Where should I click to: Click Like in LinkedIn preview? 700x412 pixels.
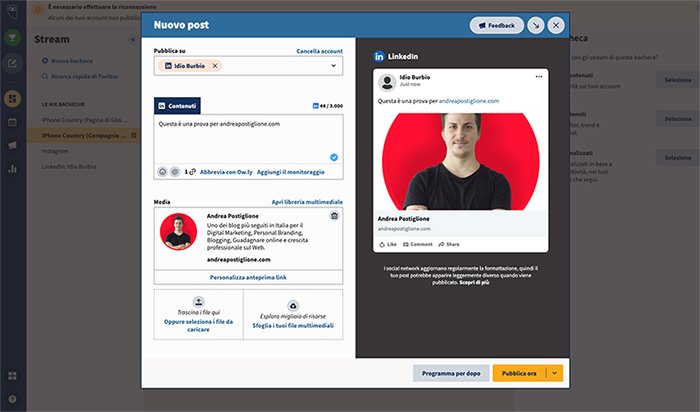pos(388,244)
